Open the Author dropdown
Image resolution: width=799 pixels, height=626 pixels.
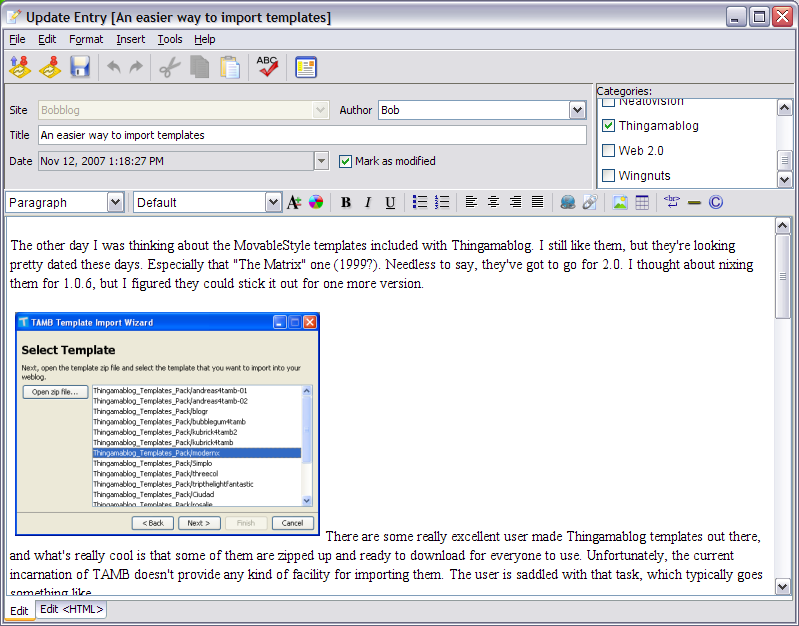coord(577,110)
